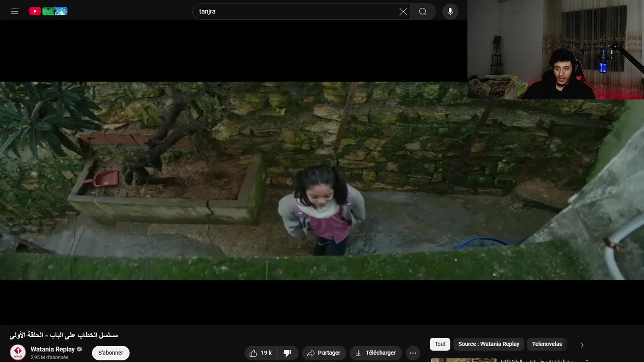
Task: Start voice search with microphone icon
Action: tap(450, 11)
